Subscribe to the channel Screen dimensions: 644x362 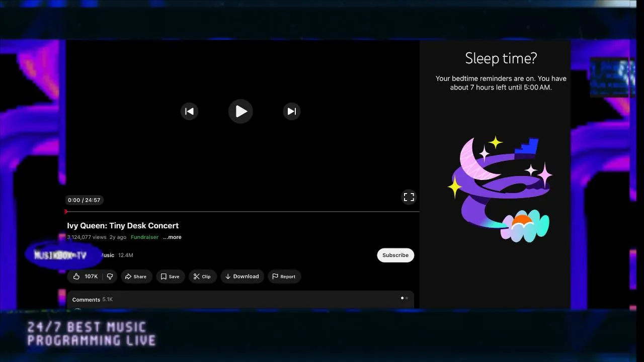coord(395,255)
